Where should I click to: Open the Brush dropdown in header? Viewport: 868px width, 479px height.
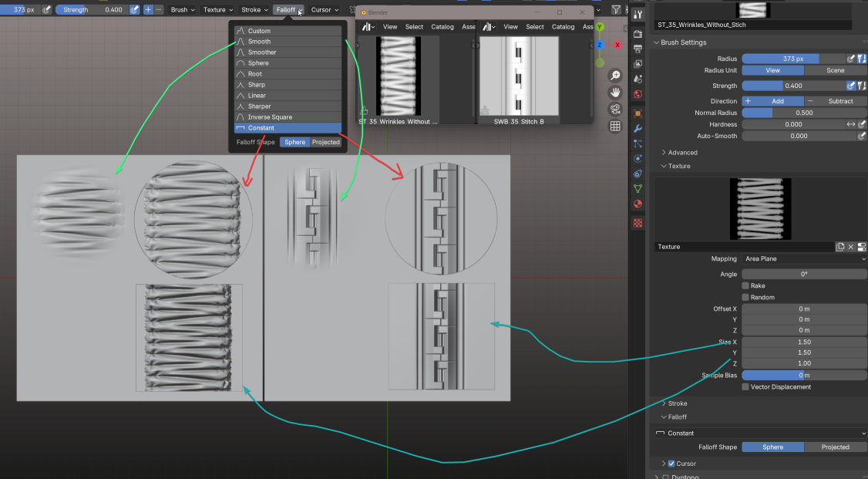[182, 9]
